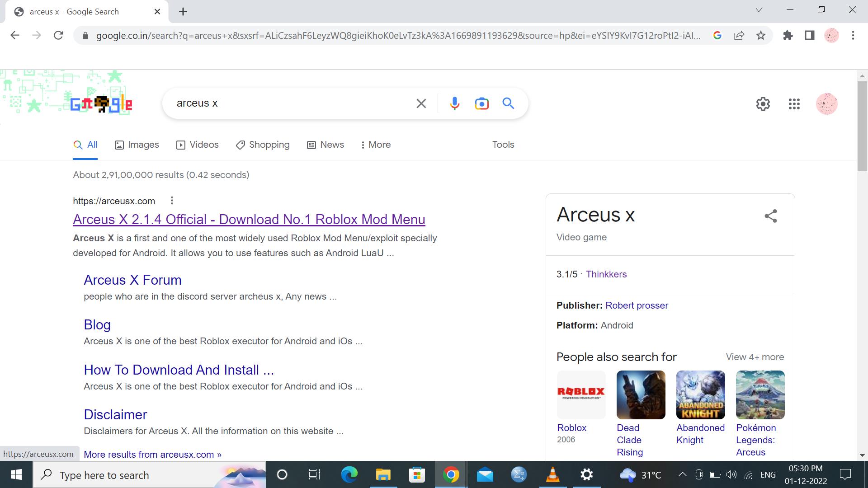Click the padlock site info icon

tap(85, 36)
